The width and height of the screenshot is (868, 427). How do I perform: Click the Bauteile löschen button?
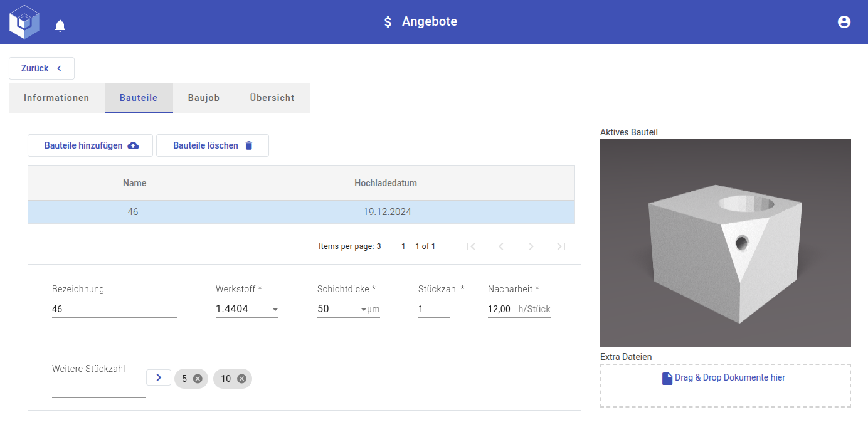click(213, 145)
